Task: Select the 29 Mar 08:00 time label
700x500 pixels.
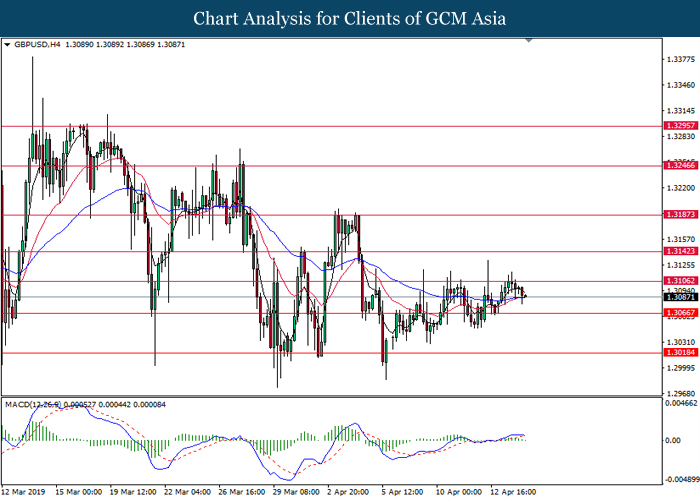Action: pyautogui.click(x=293, y=492)
